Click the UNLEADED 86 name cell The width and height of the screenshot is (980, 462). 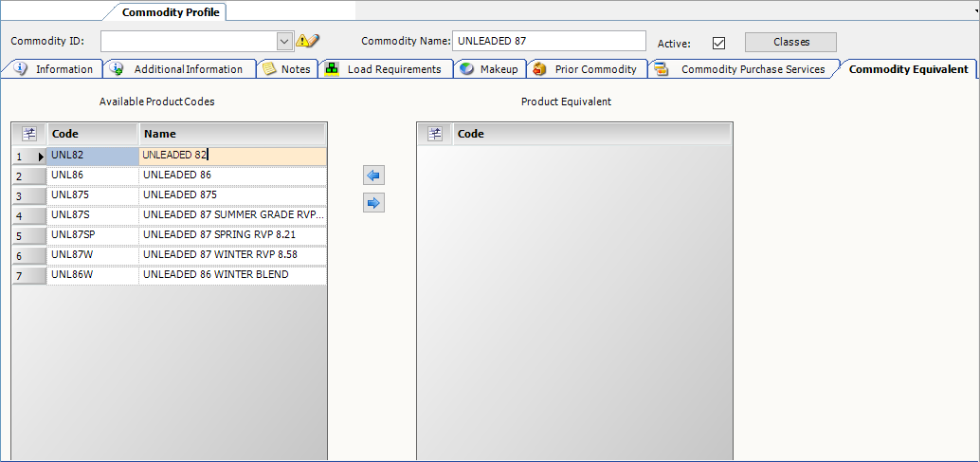pyautogui.click(x=232, y=176)
